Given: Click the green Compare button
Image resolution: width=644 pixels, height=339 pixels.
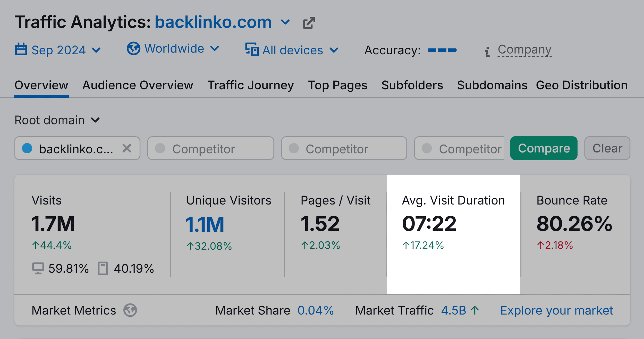Looking at the screenshot, I should click(x=544, y=148).
